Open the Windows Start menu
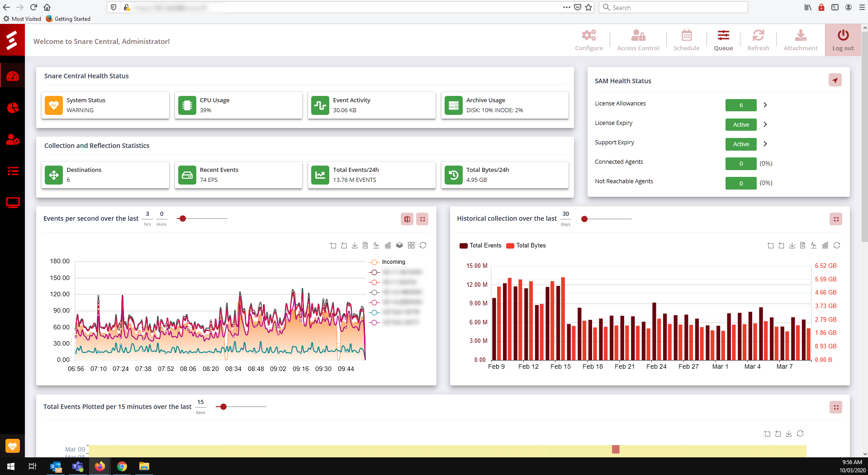The image size is (868, 475). (11, 466)
